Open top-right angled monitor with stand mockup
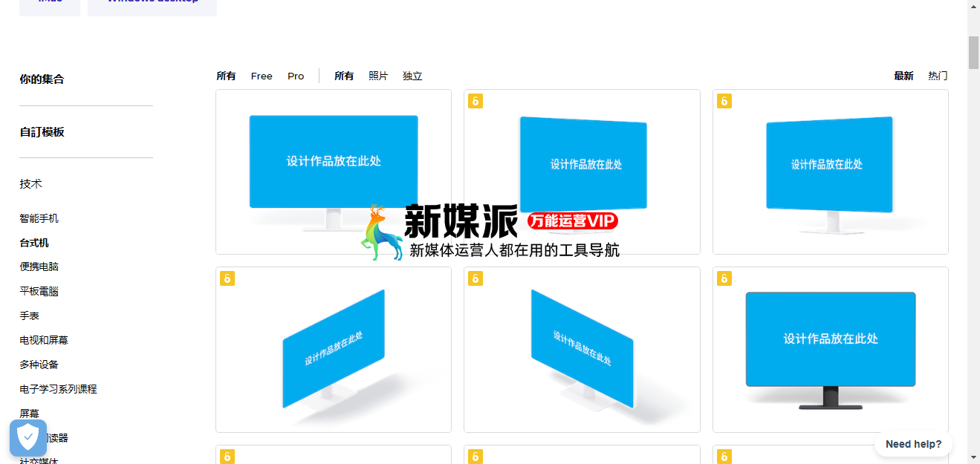Viewport: 980px width, 464px height. (831, 172)
